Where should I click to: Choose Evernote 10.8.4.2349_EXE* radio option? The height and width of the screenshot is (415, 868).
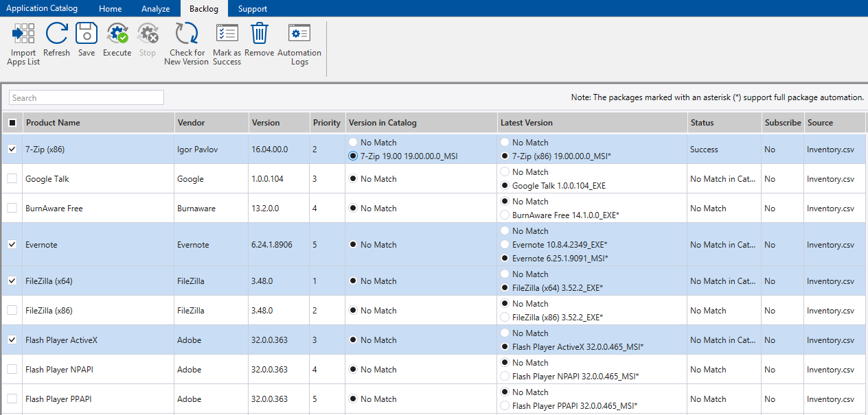(505, 244)
